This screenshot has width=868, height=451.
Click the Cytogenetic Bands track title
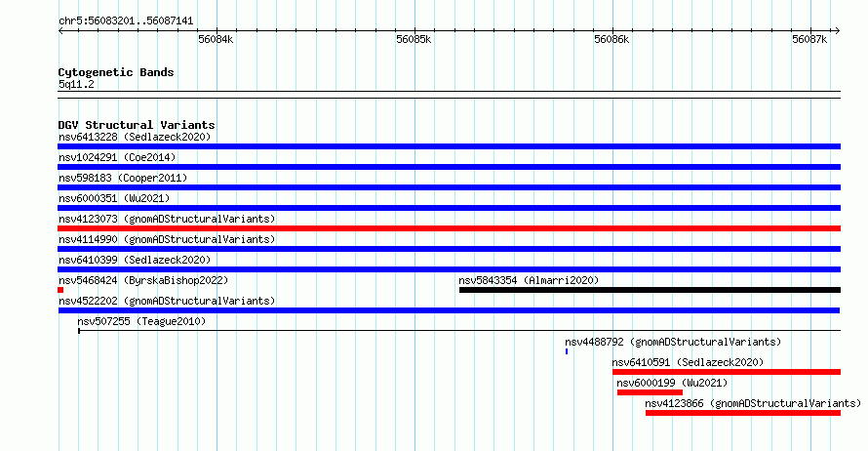point(116,72)
